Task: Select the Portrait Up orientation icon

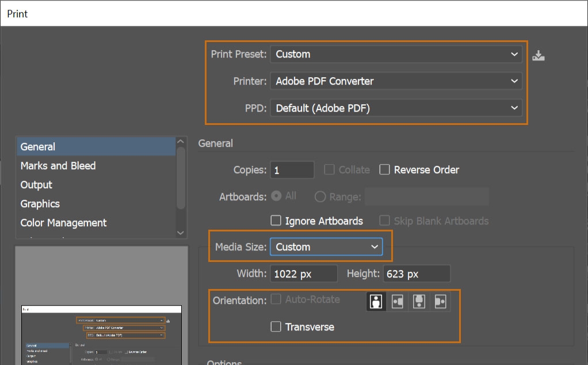Action: click(x=376, y=300)
